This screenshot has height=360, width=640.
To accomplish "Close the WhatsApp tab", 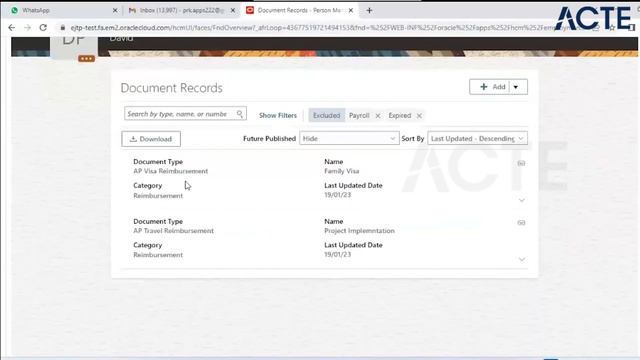I will click(115, 11).
